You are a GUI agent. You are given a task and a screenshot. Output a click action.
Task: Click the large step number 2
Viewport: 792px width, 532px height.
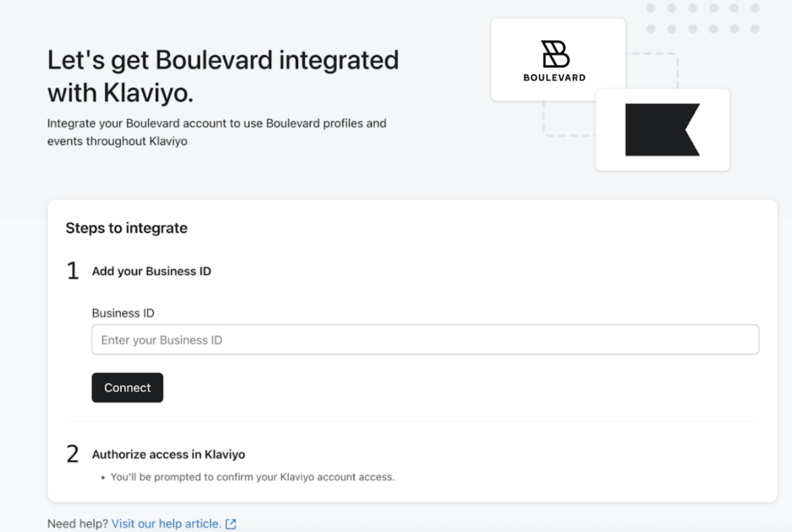[x=73, y=454]
